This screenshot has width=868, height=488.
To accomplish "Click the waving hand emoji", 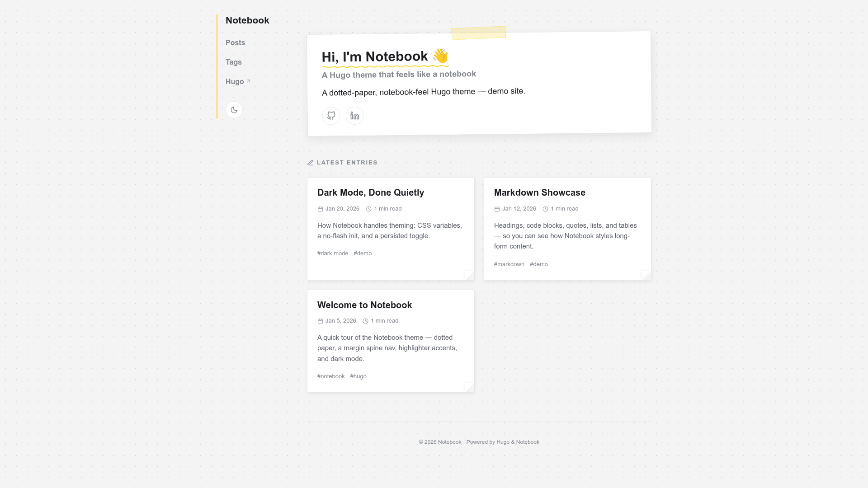I will (x=440, y=56).
